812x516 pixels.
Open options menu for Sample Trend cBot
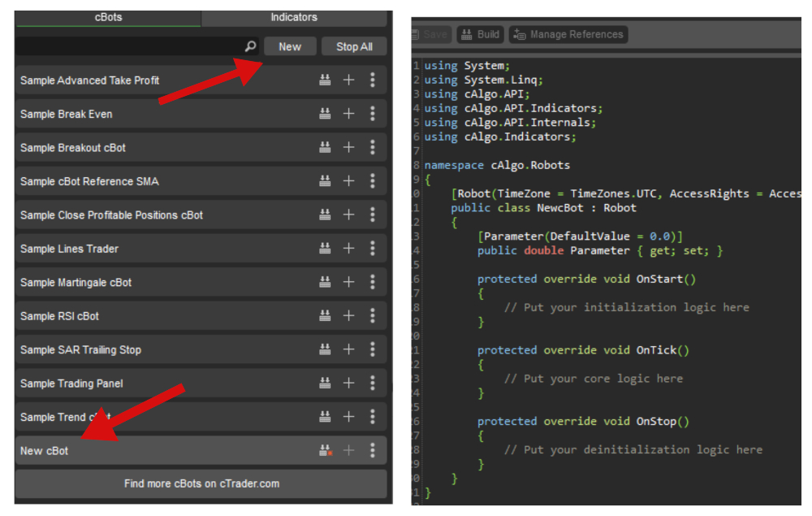373,417
